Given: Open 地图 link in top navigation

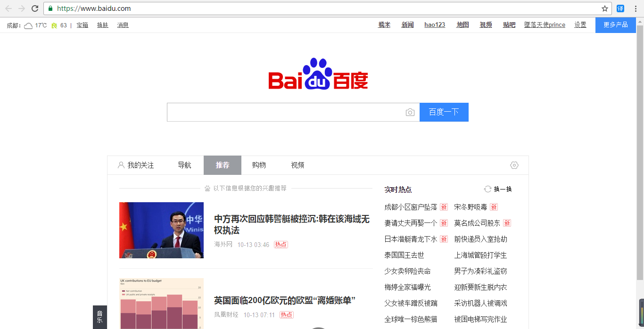Looking at the screenshot, I should 462,25.
